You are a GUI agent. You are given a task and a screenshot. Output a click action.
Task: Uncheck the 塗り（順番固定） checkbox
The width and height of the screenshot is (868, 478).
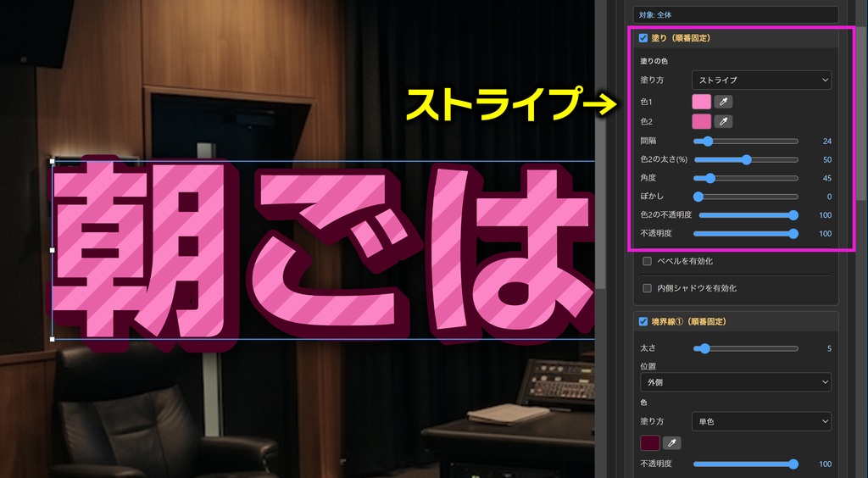(643, 38)
